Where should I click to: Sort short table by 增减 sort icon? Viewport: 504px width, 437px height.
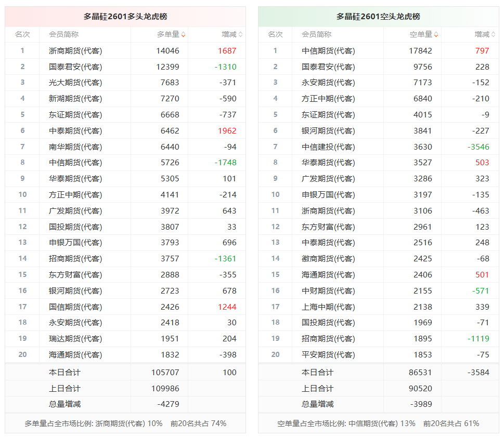click(494, 35)
